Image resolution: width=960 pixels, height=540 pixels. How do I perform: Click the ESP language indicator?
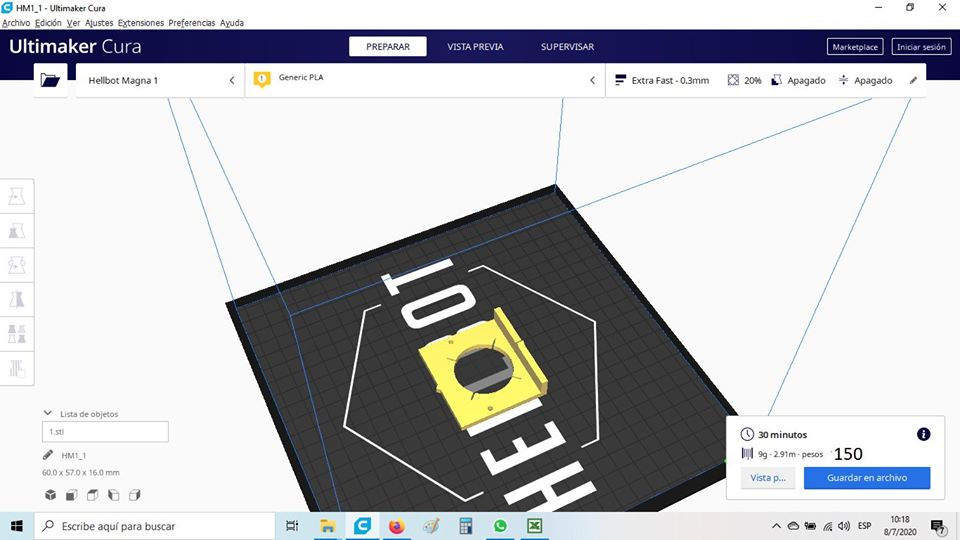[x=864, y=526]
